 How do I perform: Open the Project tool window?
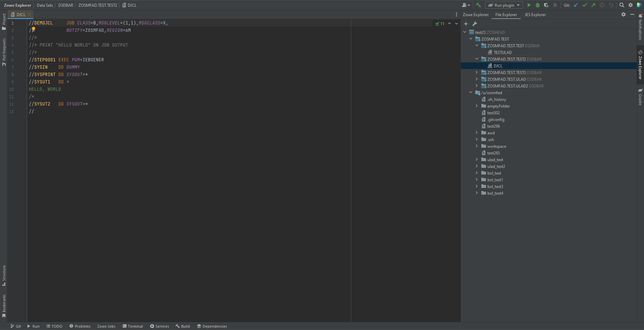coord(4,22)
